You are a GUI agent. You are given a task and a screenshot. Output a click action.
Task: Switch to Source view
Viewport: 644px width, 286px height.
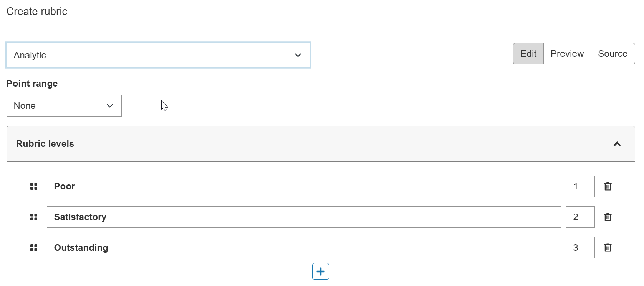pyautogui.click(x=613, y=54)
